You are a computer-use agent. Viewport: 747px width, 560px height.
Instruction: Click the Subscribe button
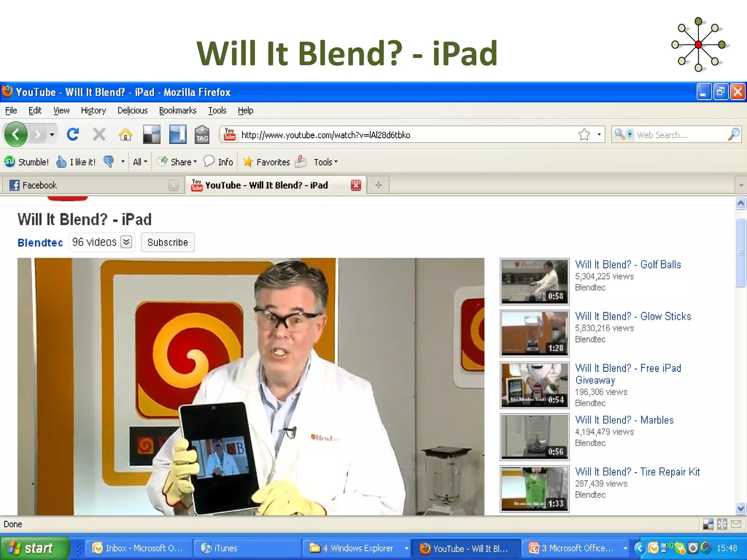[x=168, y=242]
